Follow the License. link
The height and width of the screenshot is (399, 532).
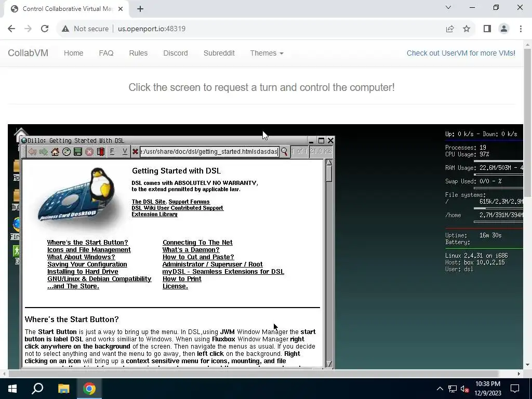tap(175, 286)
